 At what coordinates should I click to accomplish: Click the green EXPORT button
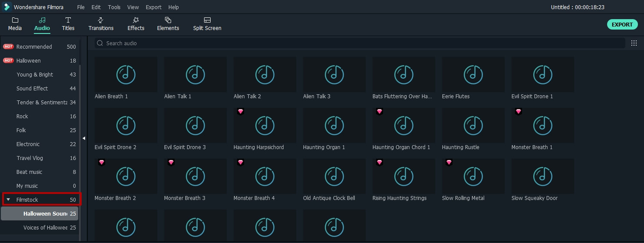pyautogui.click(x=622, y=24)
